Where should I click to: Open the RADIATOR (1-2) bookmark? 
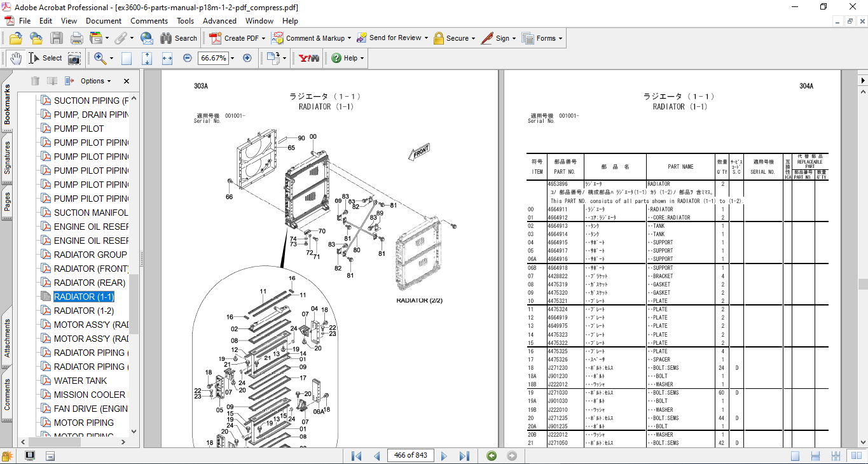[83, 311]
